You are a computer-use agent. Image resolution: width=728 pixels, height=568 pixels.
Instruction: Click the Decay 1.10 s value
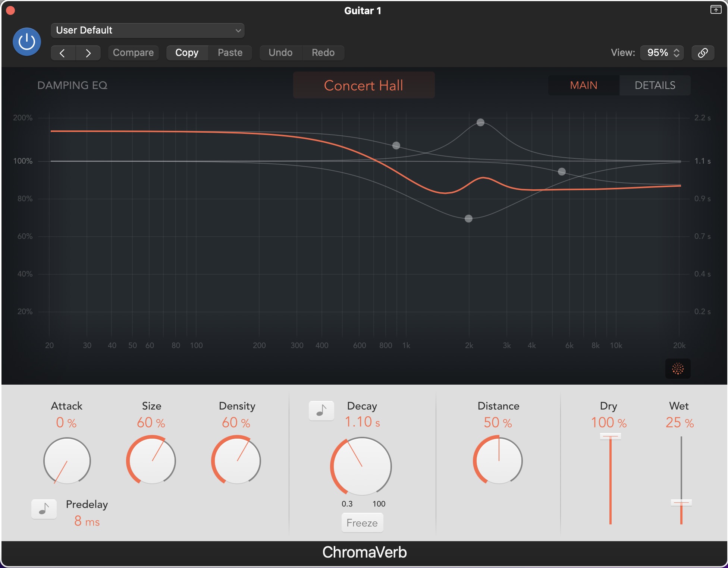coord(362,422)
